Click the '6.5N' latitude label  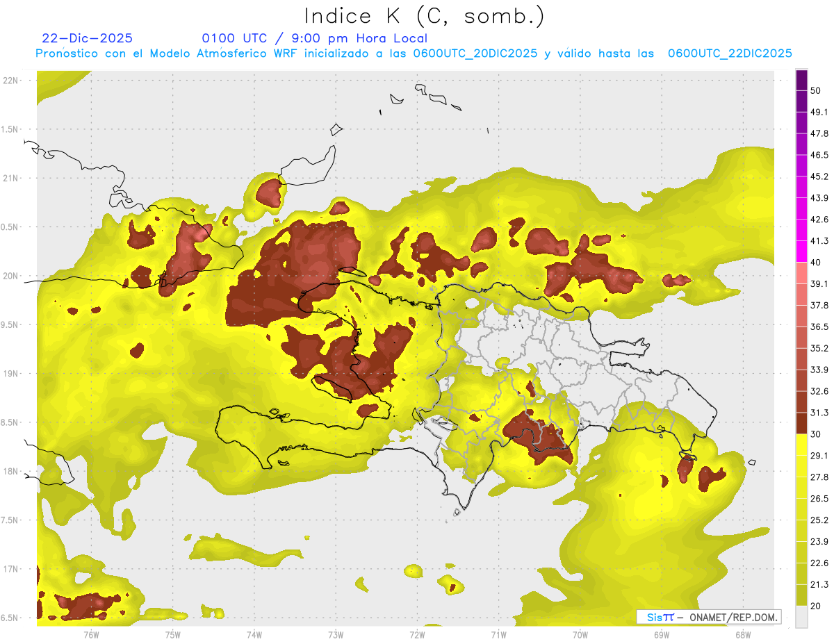(9, 618)
